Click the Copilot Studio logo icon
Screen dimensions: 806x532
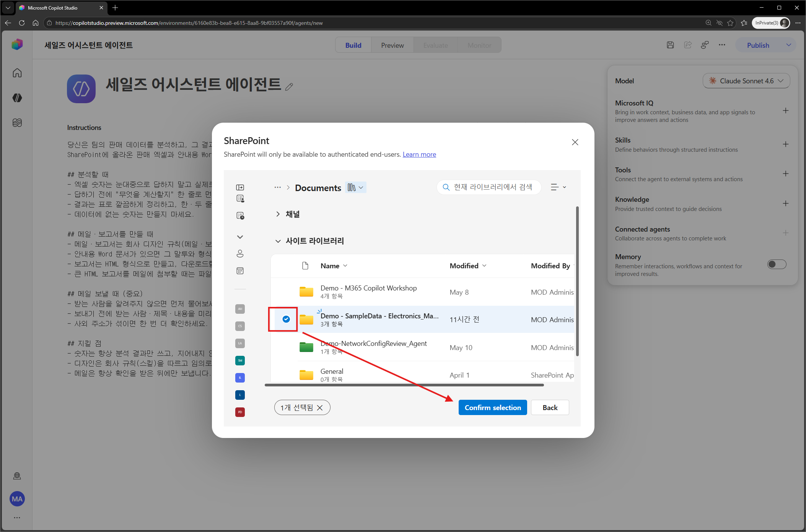point(17,44)
